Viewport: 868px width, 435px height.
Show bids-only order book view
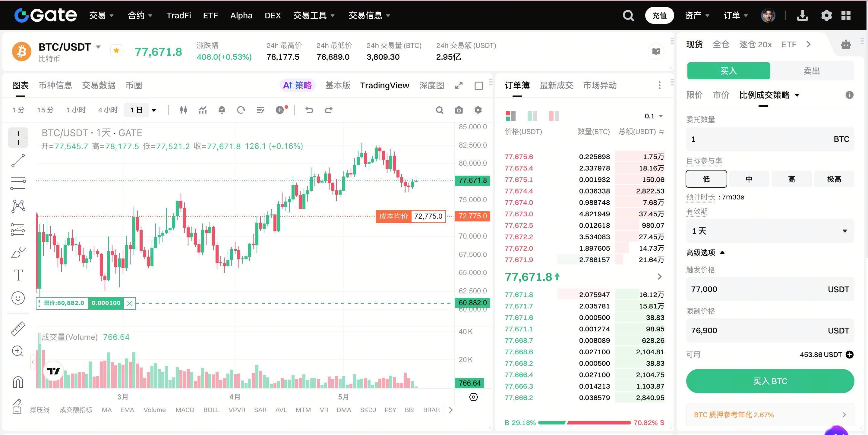click(532, 116)
